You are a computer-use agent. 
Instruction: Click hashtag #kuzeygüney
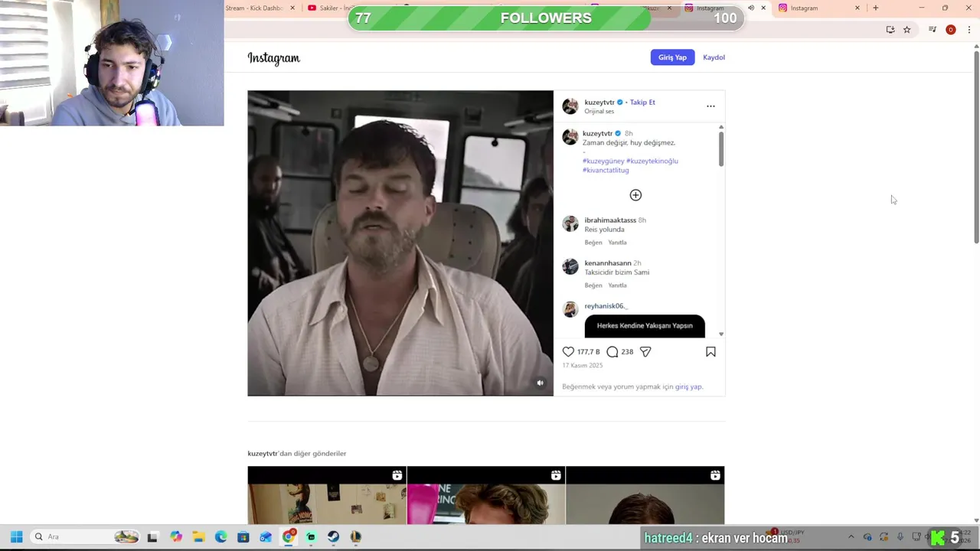point(603,161)
